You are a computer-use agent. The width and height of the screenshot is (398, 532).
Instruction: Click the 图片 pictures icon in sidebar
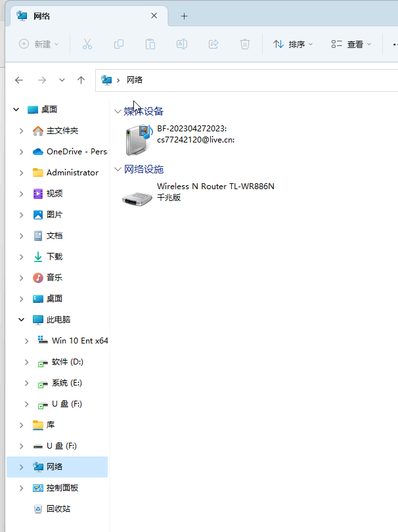(x=38, y=215)
